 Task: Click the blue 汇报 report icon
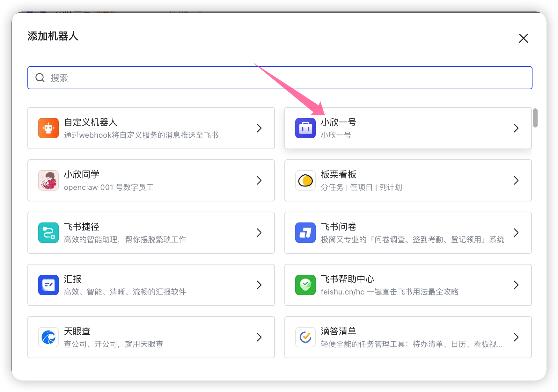[48, 285]
